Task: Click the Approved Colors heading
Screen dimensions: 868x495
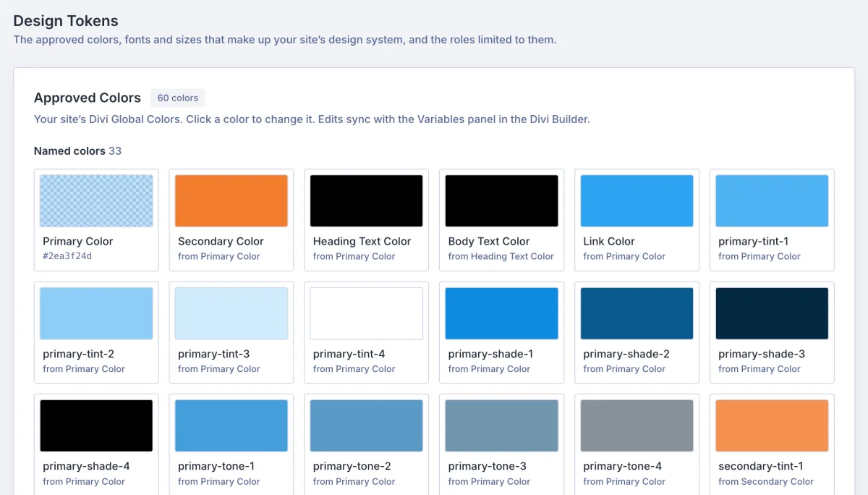Action: tap(88, 98)
